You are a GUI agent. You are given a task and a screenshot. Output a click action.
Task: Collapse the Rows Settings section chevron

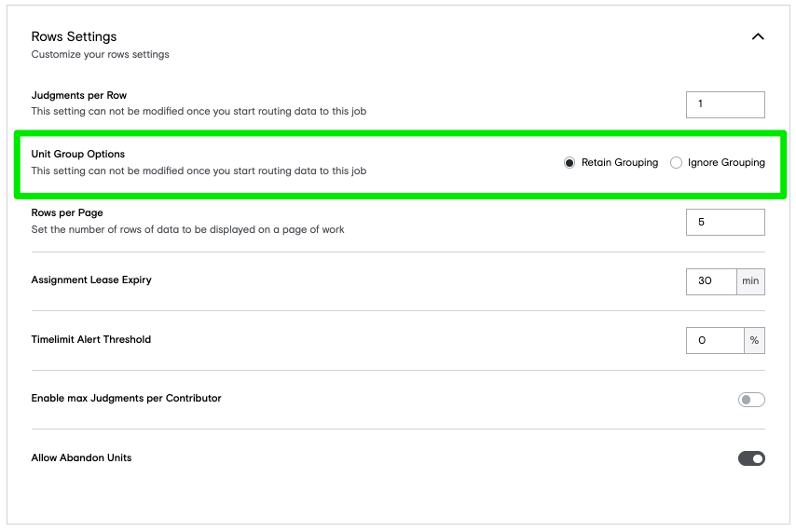coord(758,36)
